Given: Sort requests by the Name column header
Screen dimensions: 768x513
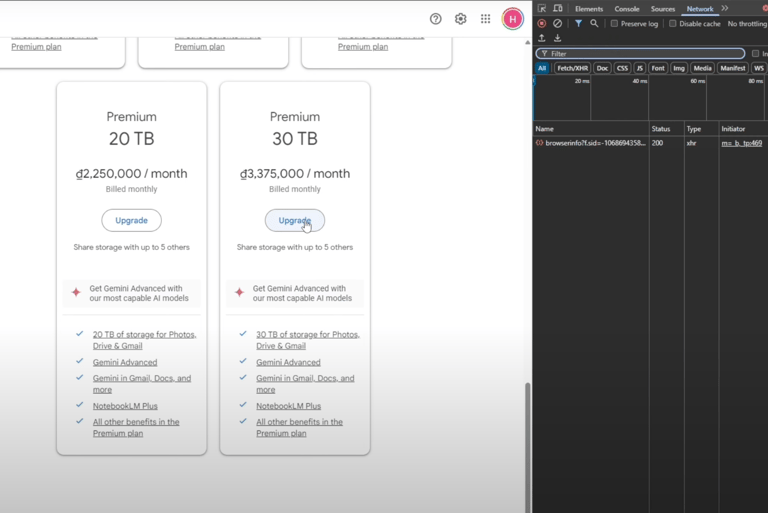Looking at the screenshot, I should pos(591,129).
